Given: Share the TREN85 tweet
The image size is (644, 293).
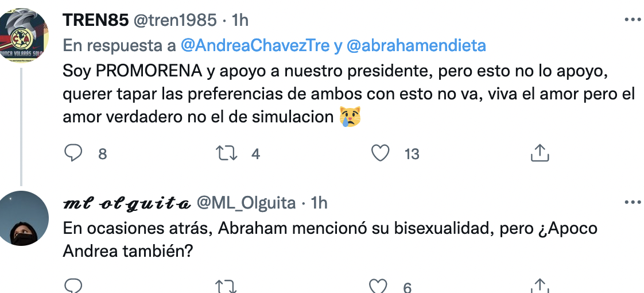Looking at the screenshot, I should [540, 153].
